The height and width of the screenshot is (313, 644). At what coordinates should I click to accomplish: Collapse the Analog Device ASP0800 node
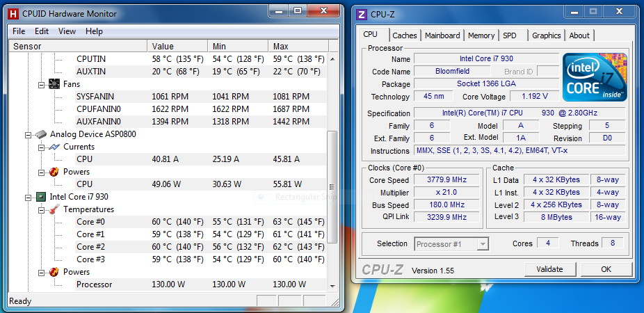click(28, 135)
